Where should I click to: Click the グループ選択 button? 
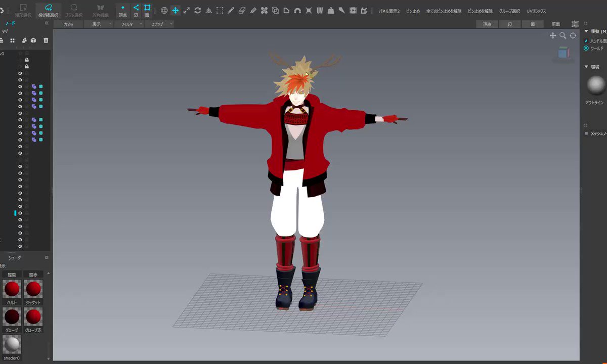[x=509, y=11]
